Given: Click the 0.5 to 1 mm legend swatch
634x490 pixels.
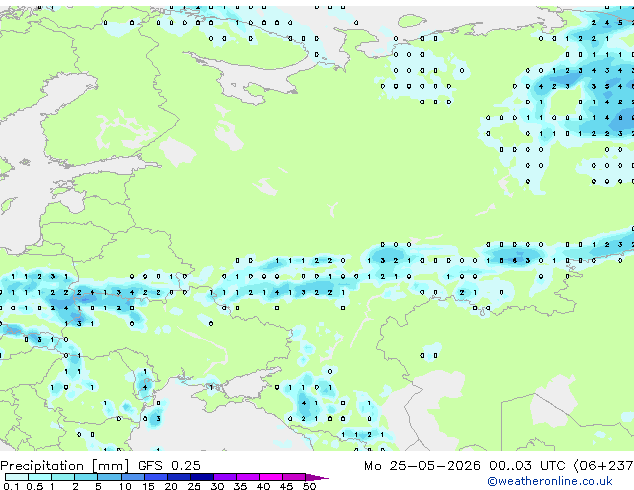Looking at the screenshot, I should (x=40, y=477).
